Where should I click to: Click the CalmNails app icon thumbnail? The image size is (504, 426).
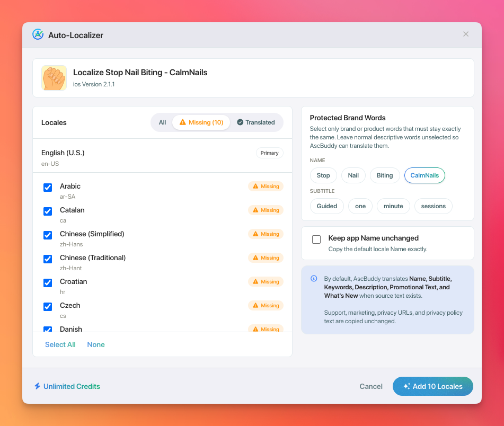tap(54, 78)
